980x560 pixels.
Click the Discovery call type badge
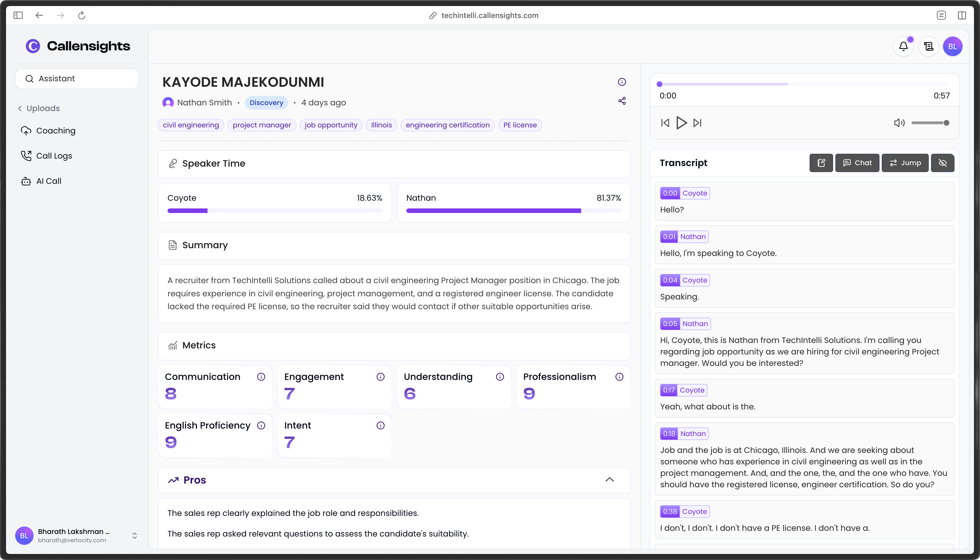click(266, 103)
